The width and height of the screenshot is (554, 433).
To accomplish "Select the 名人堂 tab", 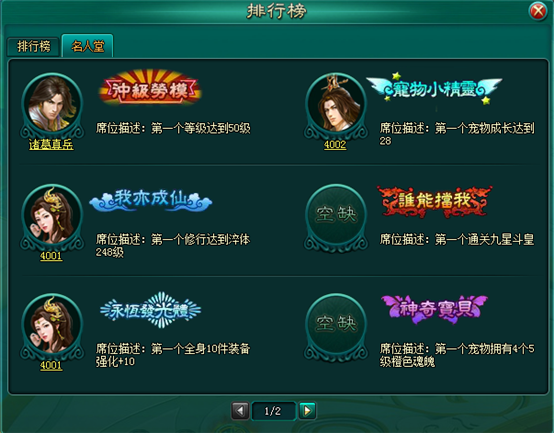I will (88, 46).
